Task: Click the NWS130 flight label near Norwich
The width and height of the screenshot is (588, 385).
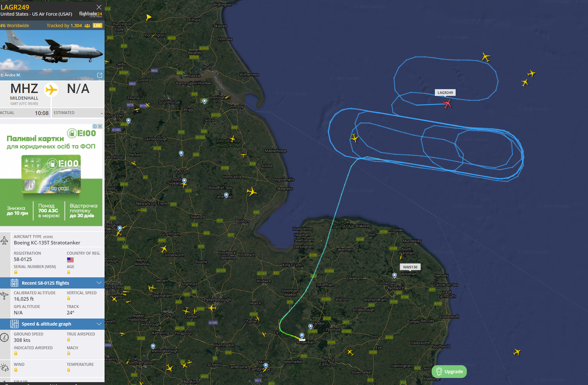Action: click(410, 267)
